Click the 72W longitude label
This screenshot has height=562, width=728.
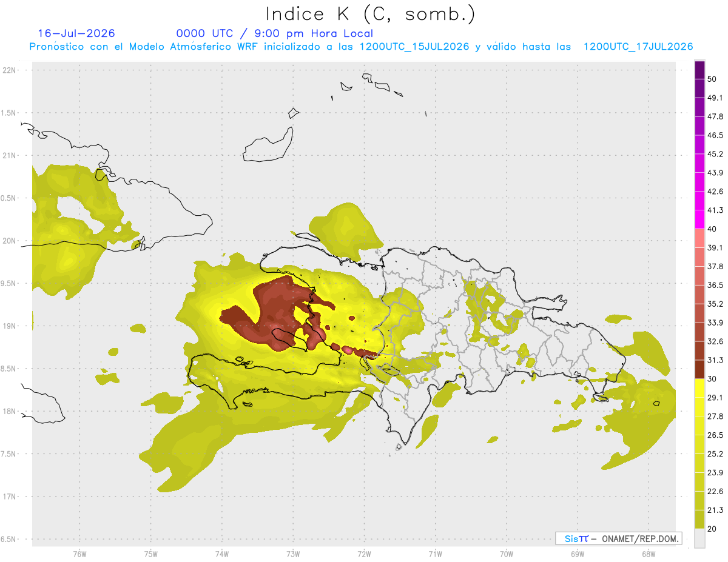point(364,554)
